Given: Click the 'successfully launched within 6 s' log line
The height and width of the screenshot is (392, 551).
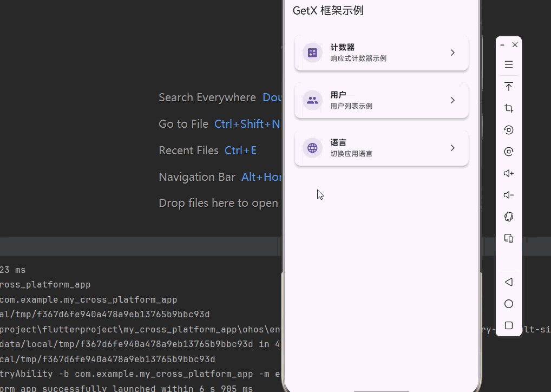Looking at the screenshot, I should pyautogui.click(x=127, y=388).
